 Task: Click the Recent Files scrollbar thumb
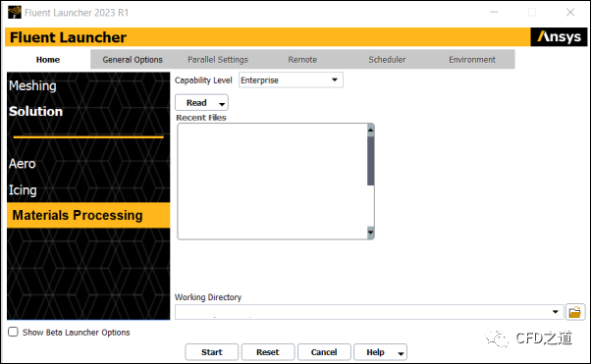370,161
